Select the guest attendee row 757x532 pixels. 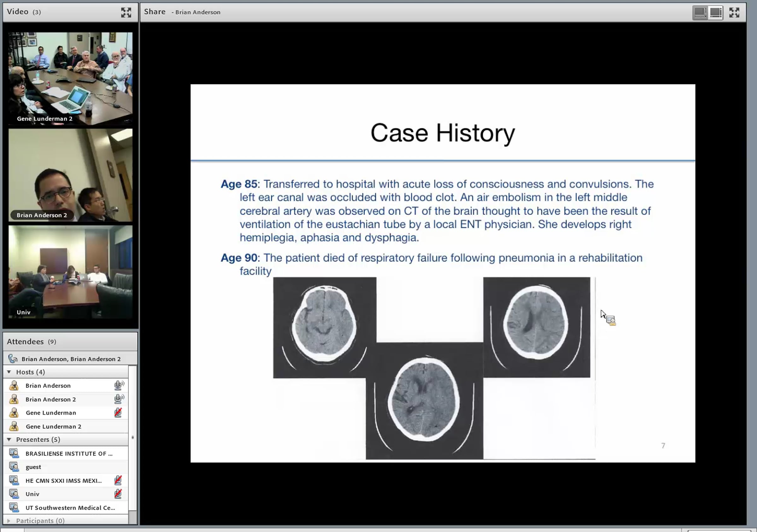66,467
